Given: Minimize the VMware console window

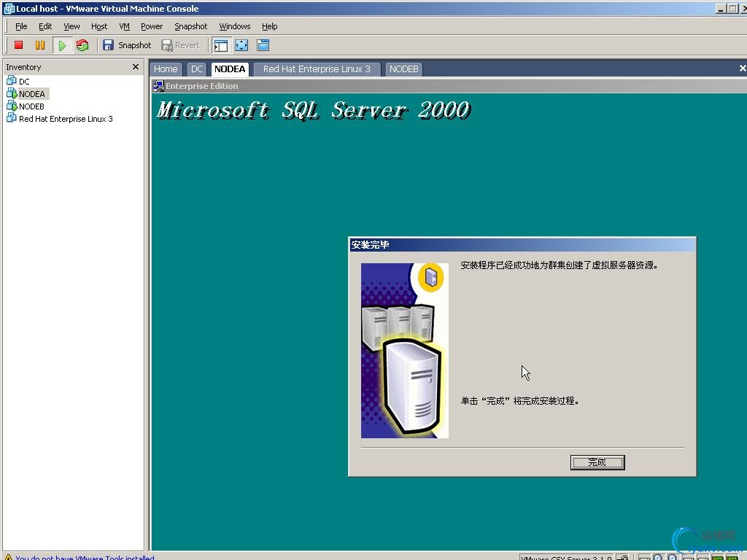Looking at the screenshot, I should pyautogui.click(x=720, y=9).
